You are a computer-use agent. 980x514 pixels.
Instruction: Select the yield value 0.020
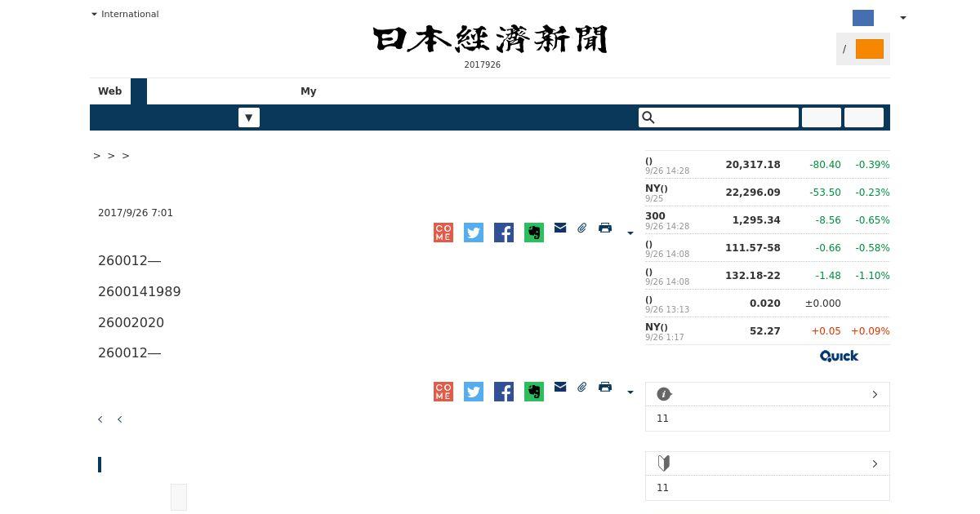(765, 304)
